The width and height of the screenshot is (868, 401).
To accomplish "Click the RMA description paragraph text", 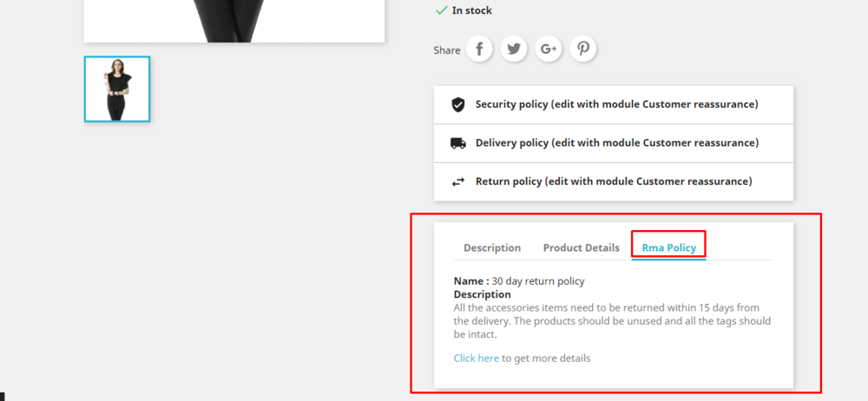I will click(x=611, y=320).
